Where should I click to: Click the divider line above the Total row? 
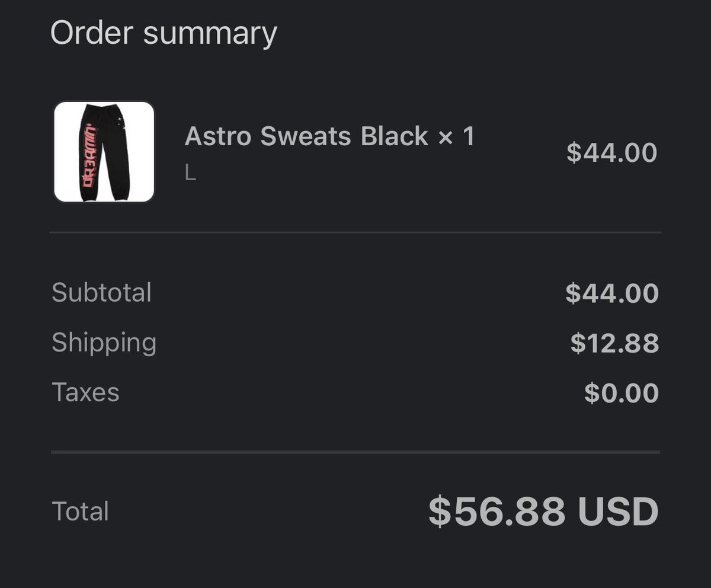(355, 452)
